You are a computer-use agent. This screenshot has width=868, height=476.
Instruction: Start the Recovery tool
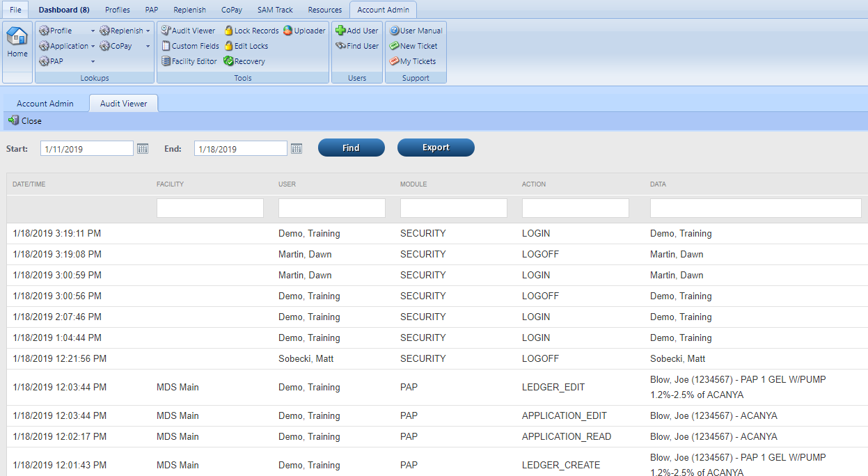(244, 61)
